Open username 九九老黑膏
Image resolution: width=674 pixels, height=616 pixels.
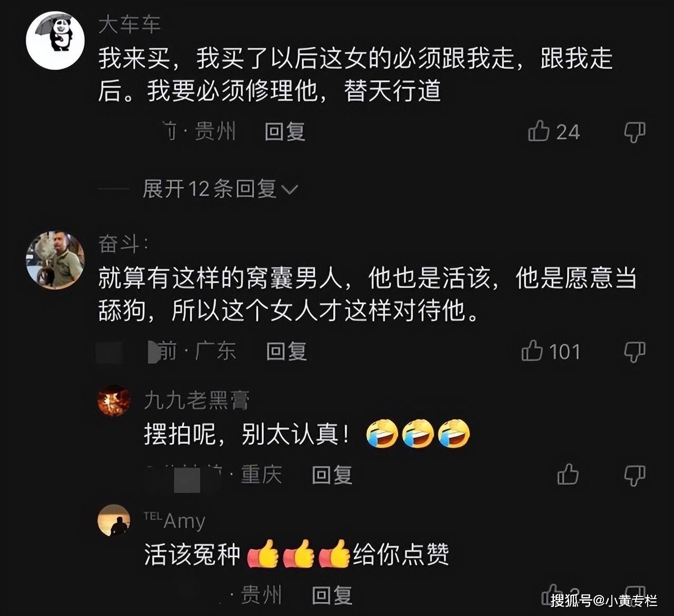pos(196,401)
